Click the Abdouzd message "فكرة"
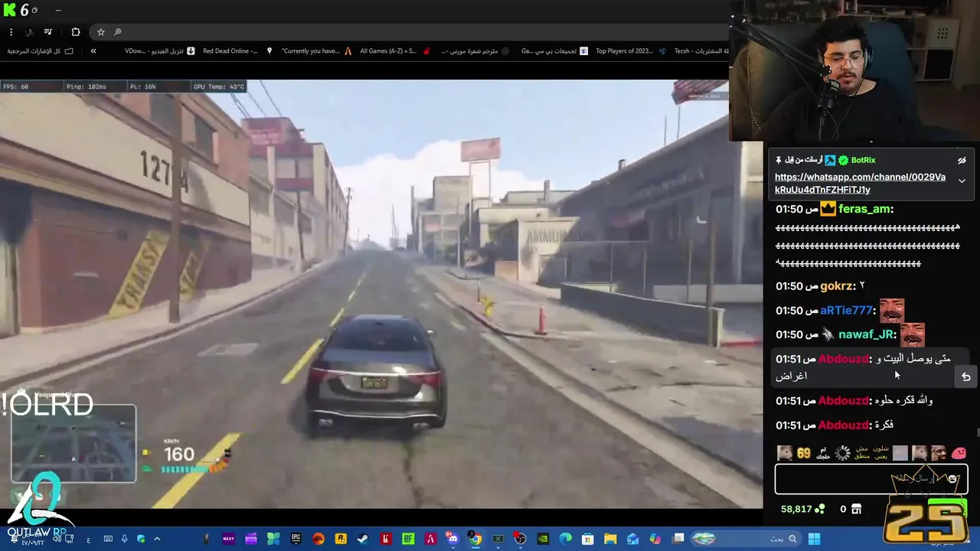Viewport: 980px width, 551px height. click(883, 425)
